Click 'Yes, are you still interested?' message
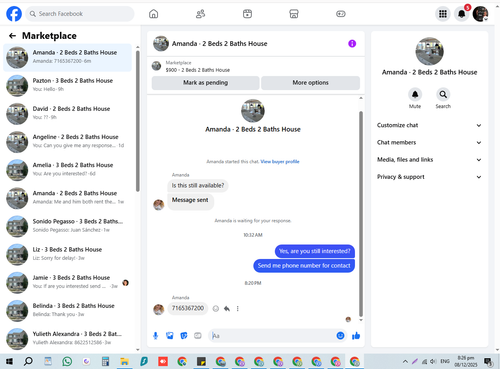The image size is (500, 369). pos(315,251)
